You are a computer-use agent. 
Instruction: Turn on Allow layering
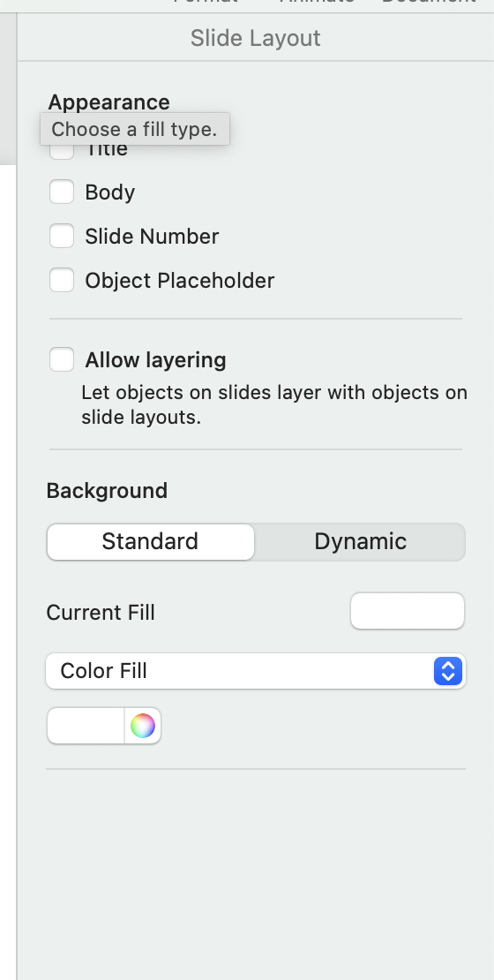(x=62, y=360)
